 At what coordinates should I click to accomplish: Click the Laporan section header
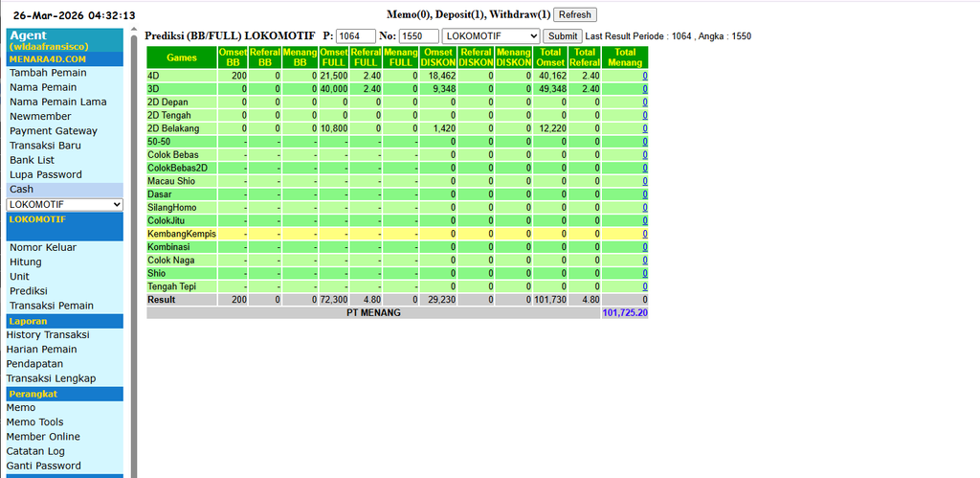pos(65,321)
